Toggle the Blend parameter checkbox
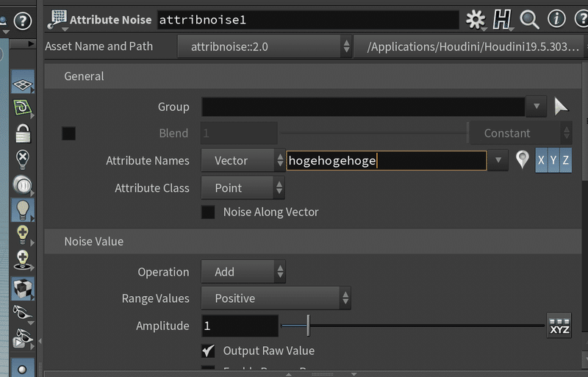The height and width of the screenshot is (377, 588). click(68, 133)
